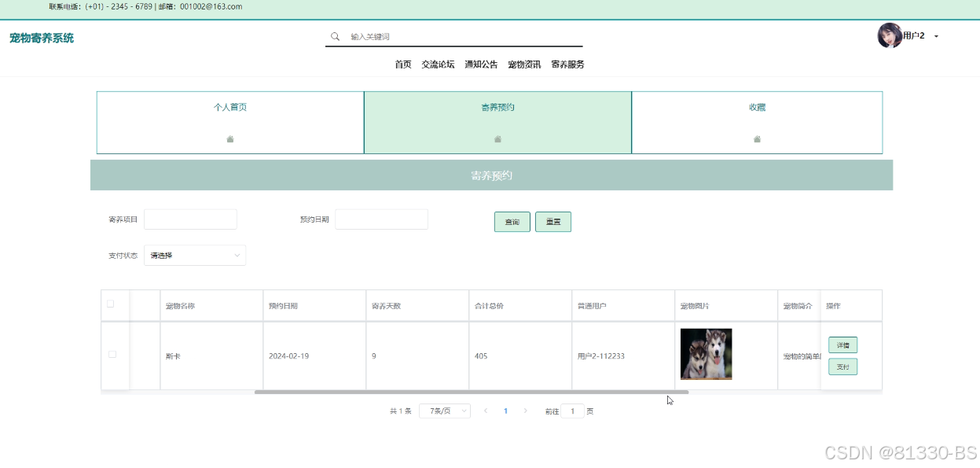980x468 pixels.
Task: Click the 重置 button
Action: coord(553,222)
